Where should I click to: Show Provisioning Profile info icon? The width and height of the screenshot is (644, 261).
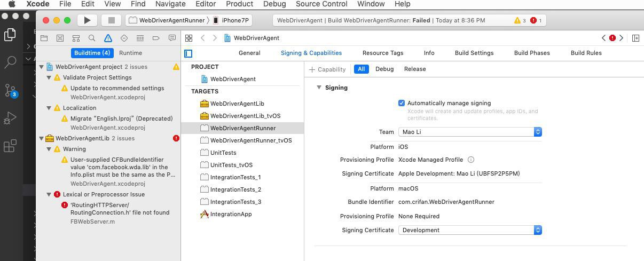click(471, 160)
